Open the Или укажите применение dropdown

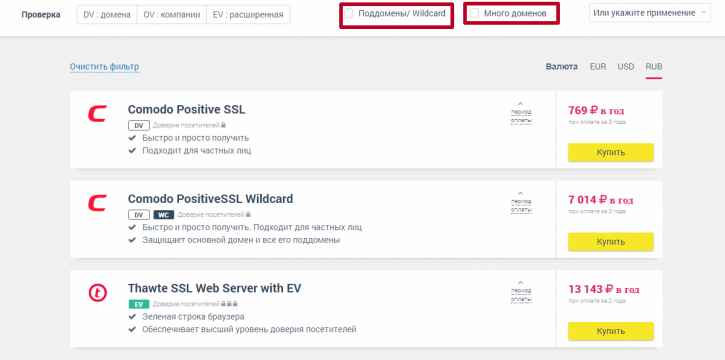(650, 13)
